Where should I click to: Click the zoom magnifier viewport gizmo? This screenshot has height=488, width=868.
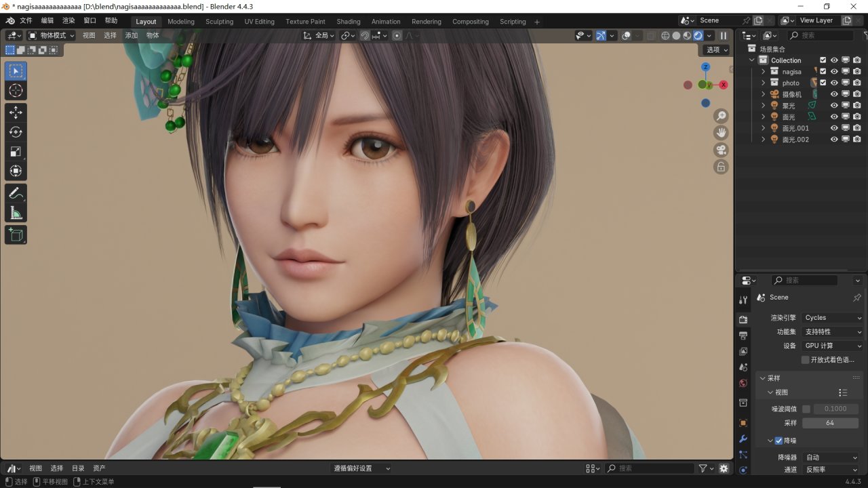tap(721, 116)
